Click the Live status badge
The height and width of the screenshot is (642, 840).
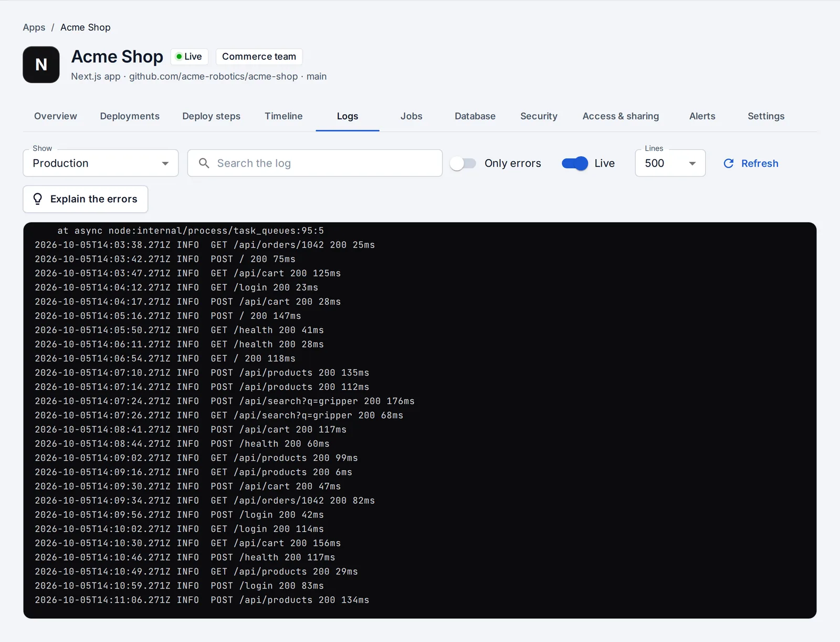coord(189,56)
